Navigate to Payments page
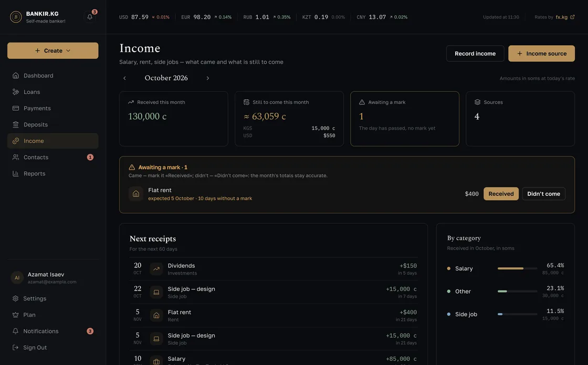The width and height of the screenshot is (588, 365). [53, 108]
